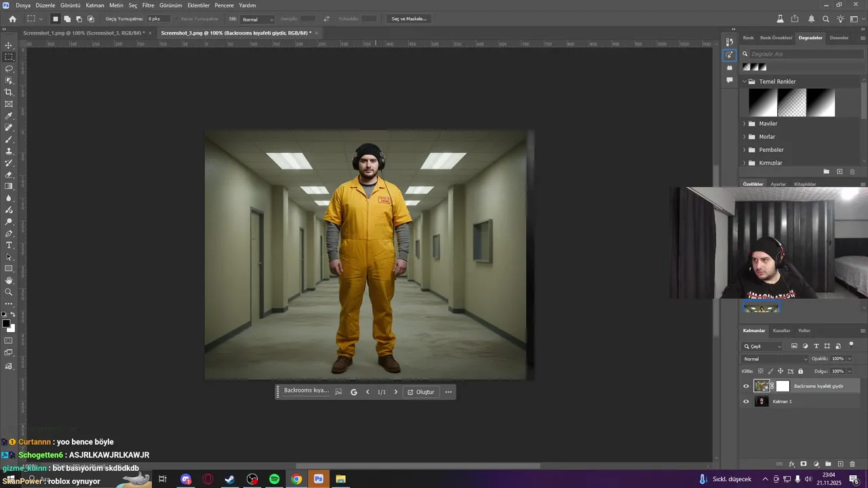Toggle type layer filter
The height and width of the screenshot is (488, 868).
[x=816, y=346]
